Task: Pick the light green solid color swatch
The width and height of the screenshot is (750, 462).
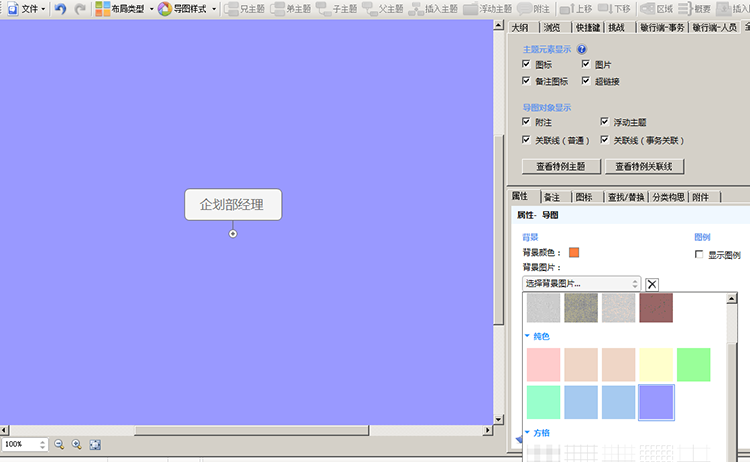Action: pos(693,364)
